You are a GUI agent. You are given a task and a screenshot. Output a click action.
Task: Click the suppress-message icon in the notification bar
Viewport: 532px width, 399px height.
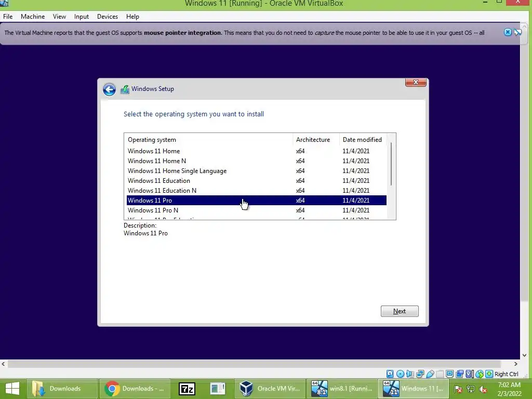click(518, 32)
